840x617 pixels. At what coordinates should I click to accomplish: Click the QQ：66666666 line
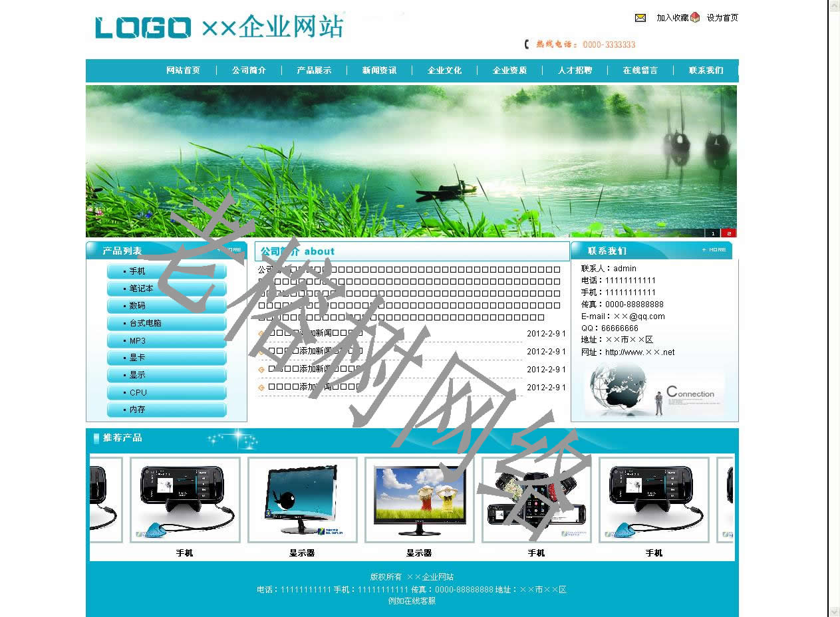pyautogui.click(x=610, y=328)
